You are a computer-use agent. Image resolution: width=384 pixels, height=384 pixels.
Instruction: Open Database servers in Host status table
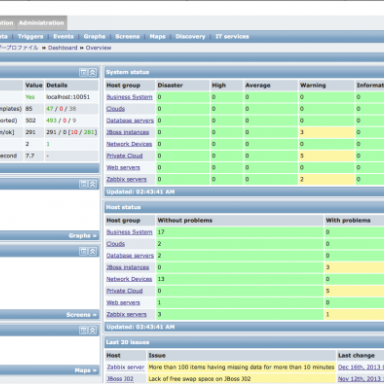coord(130,256)
